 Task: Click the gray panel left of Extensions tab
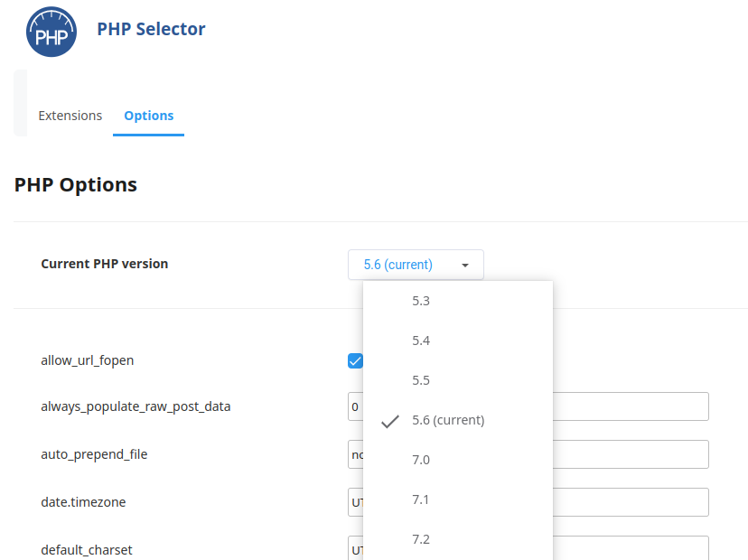[x=20, y=103]
